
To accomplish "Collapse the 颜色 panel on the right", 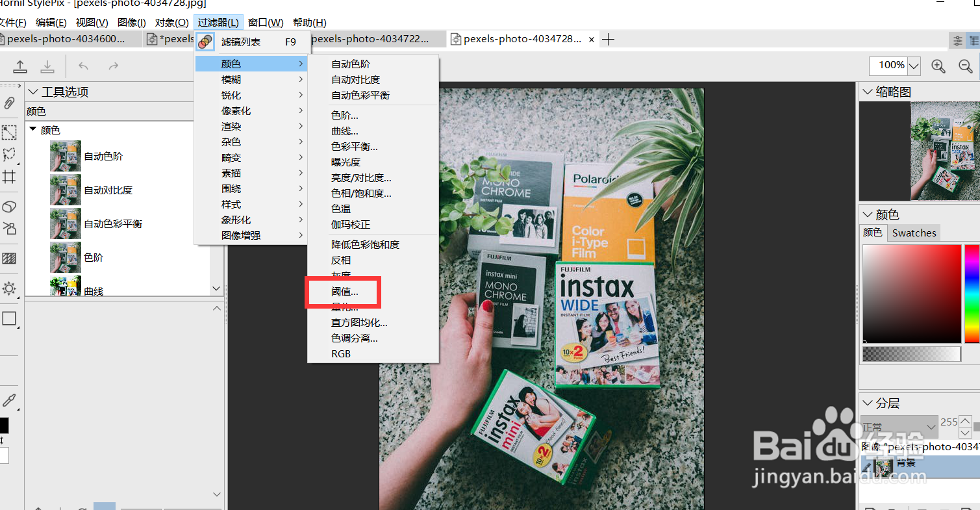I will pos(867,214).
